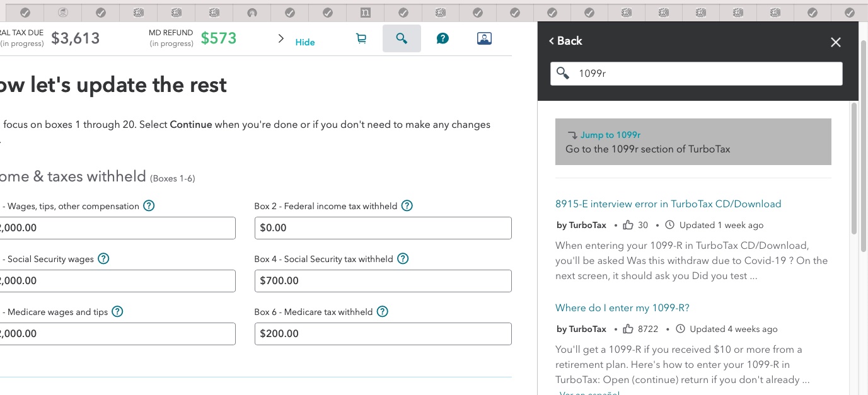Click Box 2 Federal income tax field
Screen dimensions: 868x395
pyautogui.click(x=383, y=228)
